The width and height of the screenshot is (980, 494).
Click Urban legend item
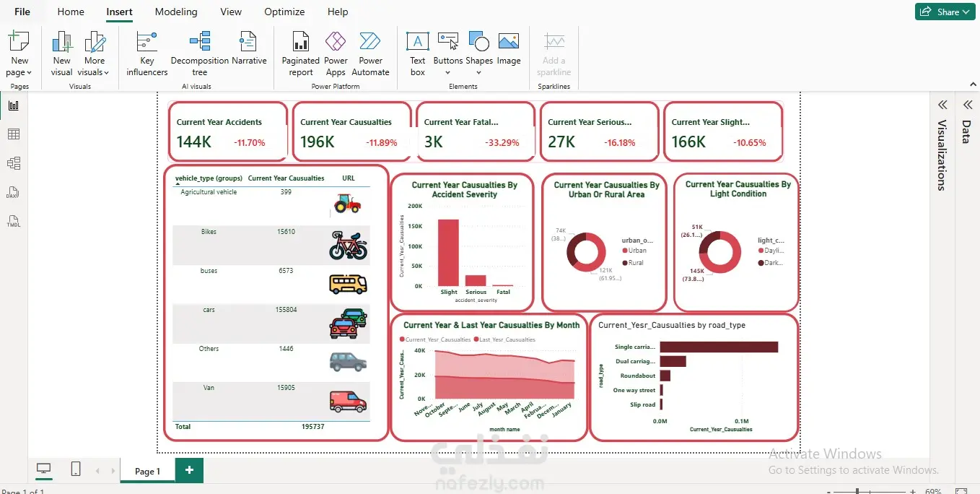[x=634, y=251]
